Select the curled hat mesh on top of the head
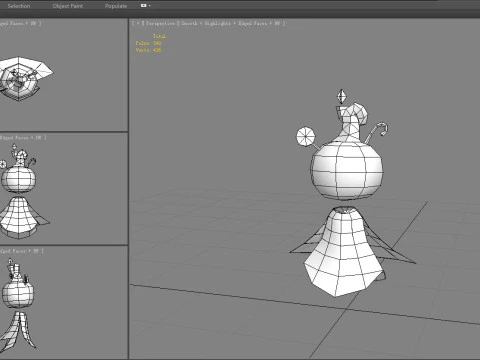 click(351, 122)
